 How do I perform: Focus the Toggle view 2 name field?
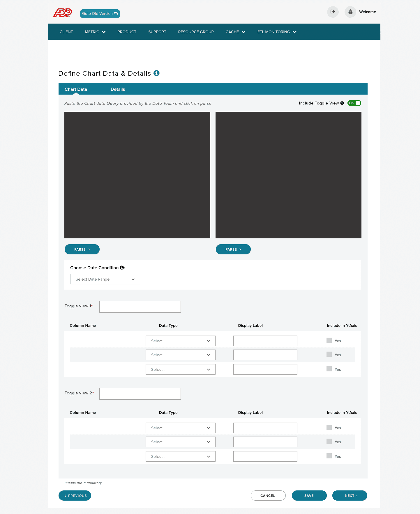(140, 394)
